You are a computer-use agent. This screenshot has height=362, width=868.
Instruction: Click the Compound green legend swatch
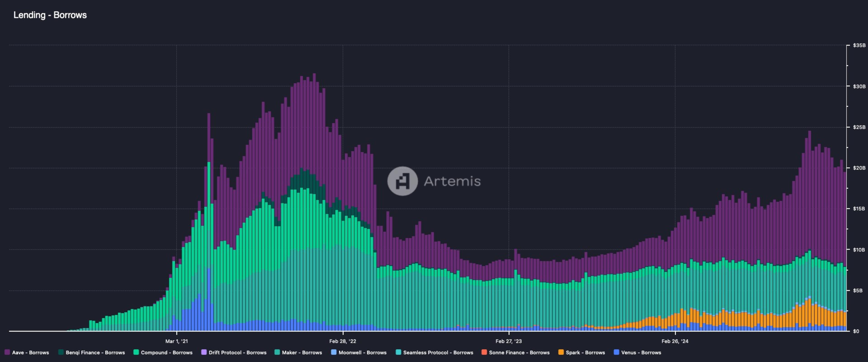click(x=136, y=352)
